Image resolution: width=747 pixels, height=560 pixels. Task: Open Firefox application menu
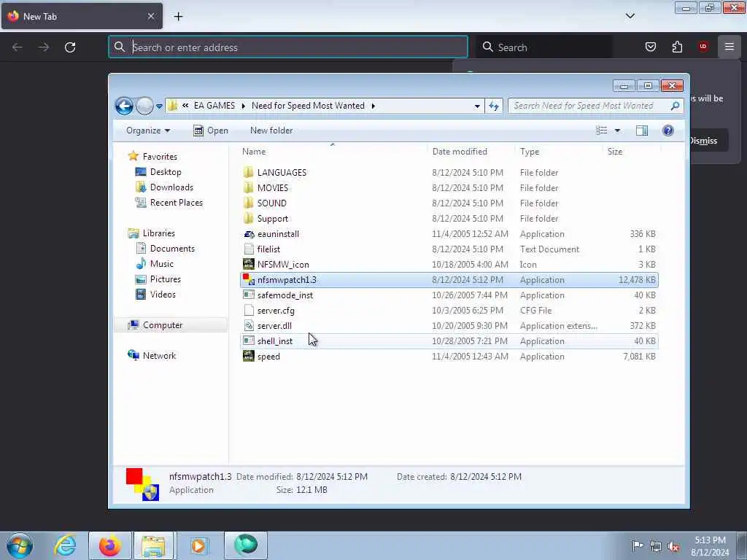pyautogui.click(x=729, y=47)
